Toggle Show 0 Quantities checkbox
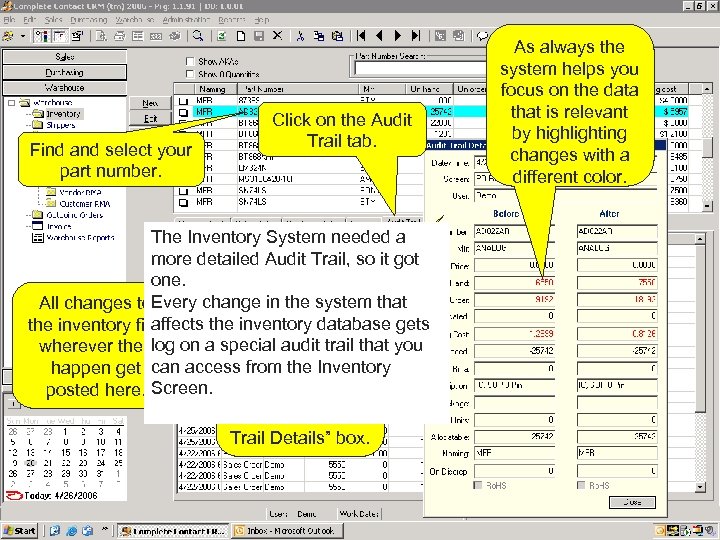 tap(190, 73)
